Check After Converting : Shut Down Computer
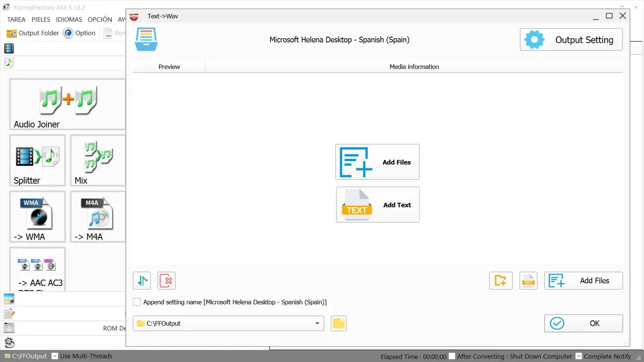The width and height of the screenshot is (644, 362). click(x=452, y=356)
